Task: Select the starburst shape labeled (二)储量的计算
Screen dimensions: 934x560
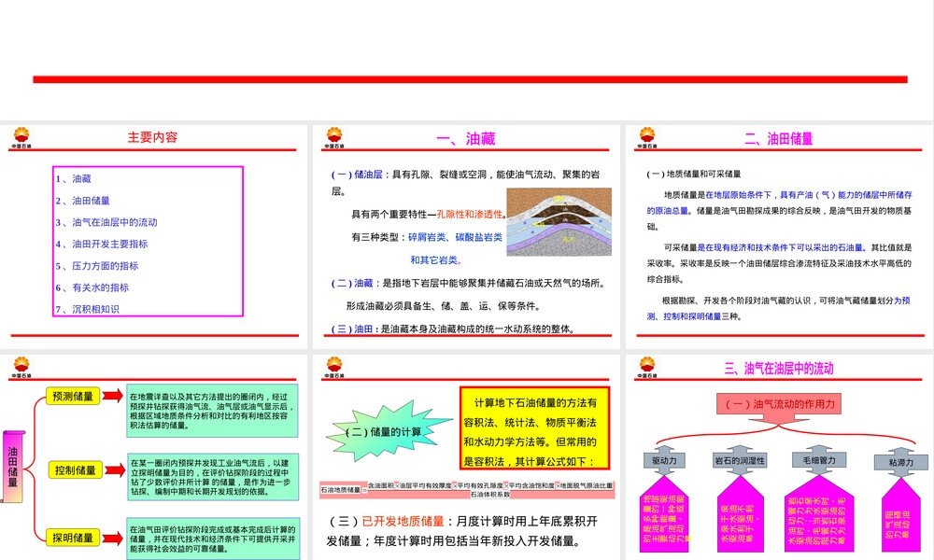Action: pos(388,431)
